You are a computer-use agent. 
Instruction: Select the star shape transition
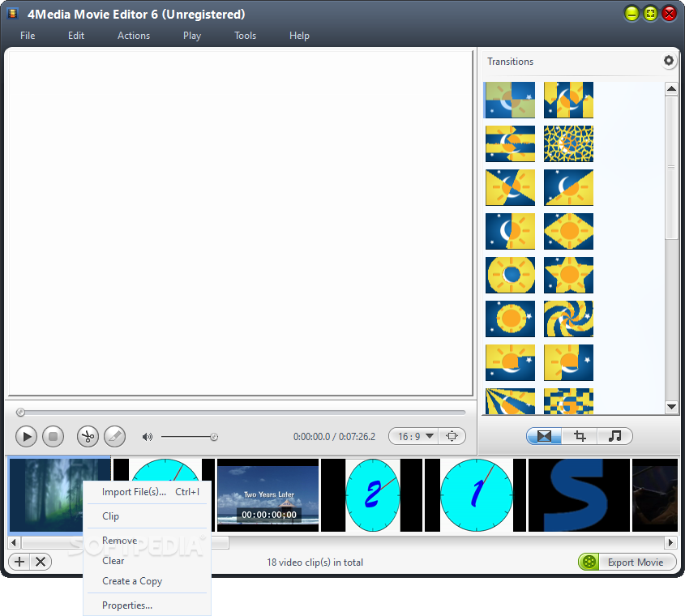(x=568, y=275)
